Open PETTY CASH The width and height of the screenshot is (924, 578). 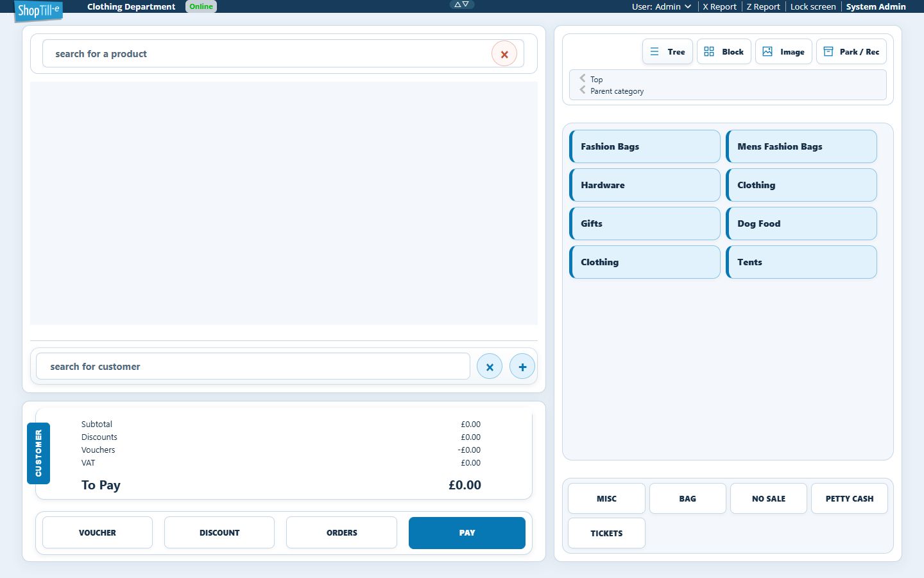[850, 498]
